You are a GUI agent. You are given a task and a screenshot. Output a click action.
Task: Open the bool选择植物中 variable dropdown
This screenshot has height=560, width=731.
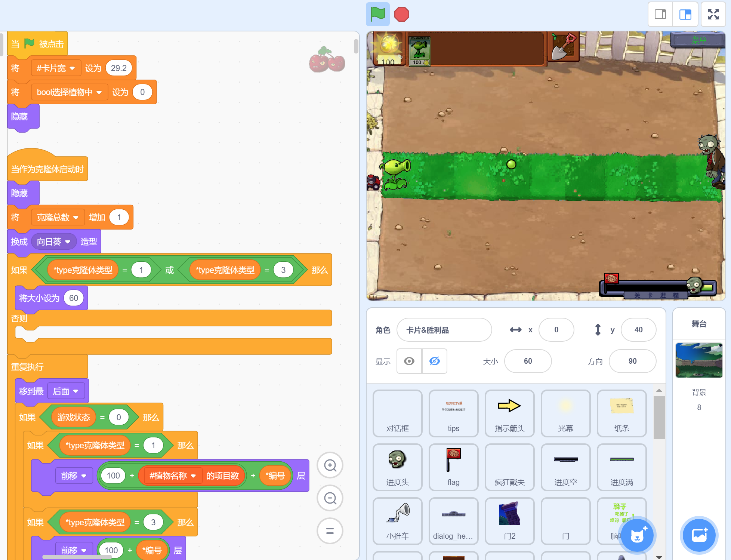[70, 92]
